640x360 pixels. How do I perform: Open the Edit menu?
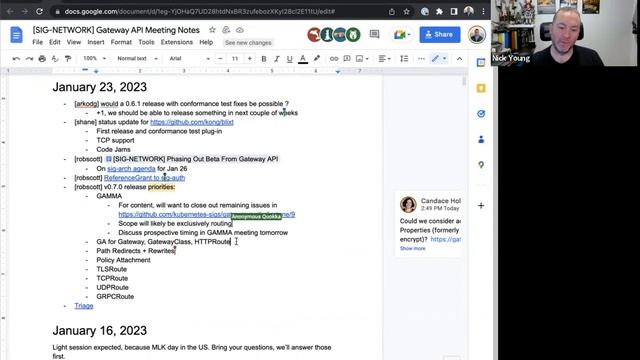pos(55,42)
